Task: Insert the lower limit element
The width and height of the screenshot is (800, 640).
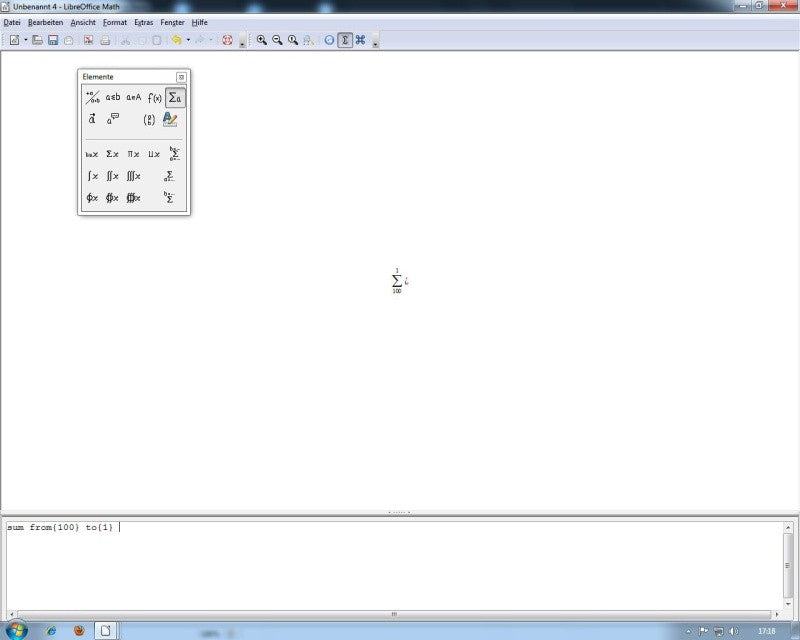Action: 169,176
